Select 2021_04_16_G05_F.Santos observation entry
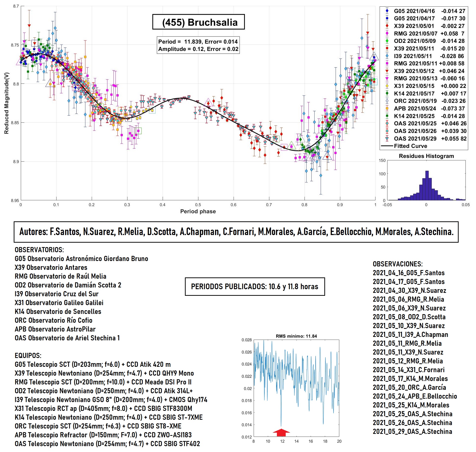Image resolution: width=476 pixels, height=452 pixels. click(409, 273)
